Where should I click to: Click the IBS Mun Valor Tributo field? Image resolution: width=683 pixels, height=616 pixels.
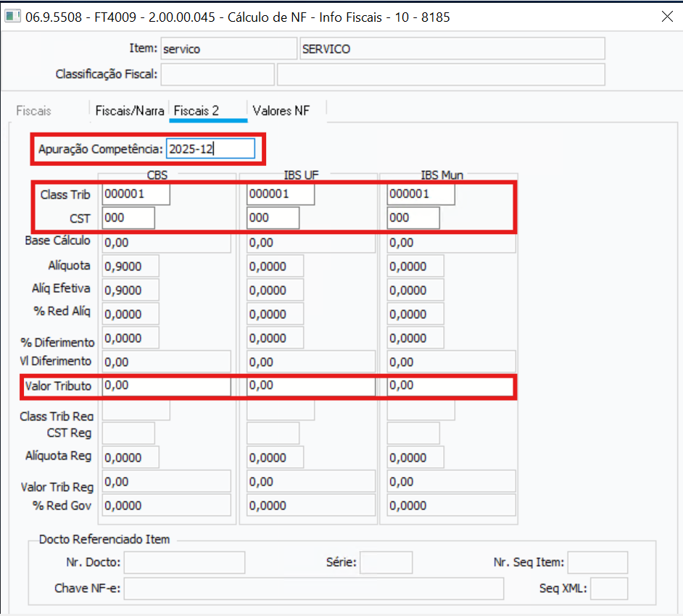pyautogui.click(x=451, y=386)
